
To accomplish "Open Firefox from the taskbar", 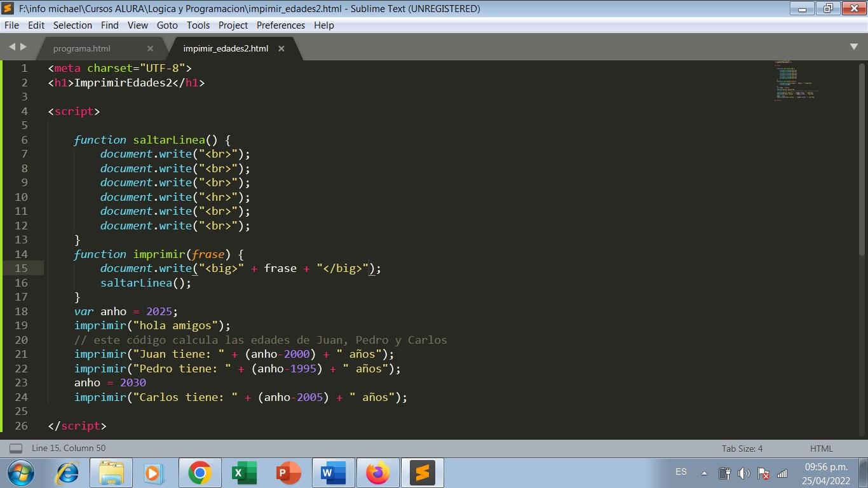I will click(x=377, y=473).
